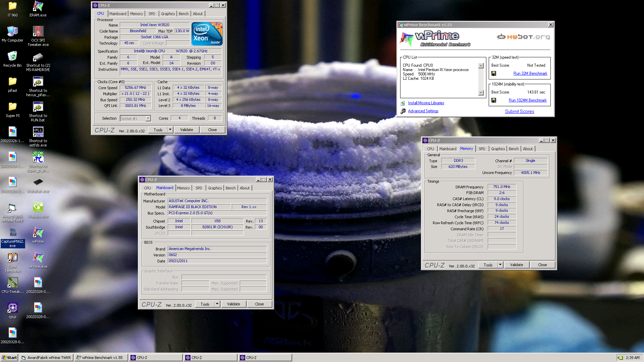Launch wPrime.exe desktop icon
Viewport: 644px width, 362px height.
pos(38,257)
